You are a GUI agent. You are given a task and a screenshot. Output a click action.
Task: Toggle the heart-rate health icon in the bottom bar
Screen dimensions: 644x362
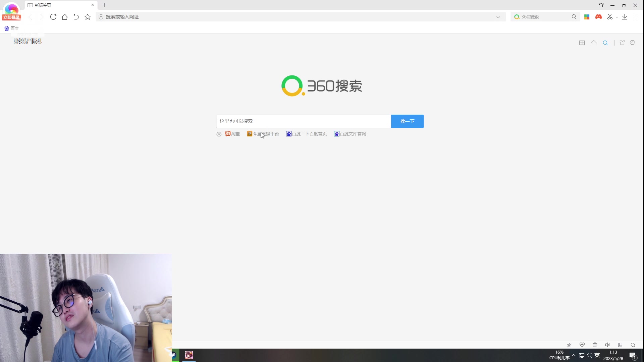point(582,345)
